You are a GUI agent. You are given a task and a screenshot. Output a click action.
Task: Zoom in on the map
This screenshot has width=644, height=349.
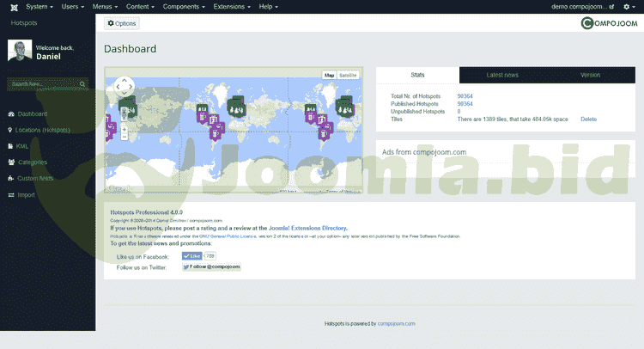coord(124,129)
